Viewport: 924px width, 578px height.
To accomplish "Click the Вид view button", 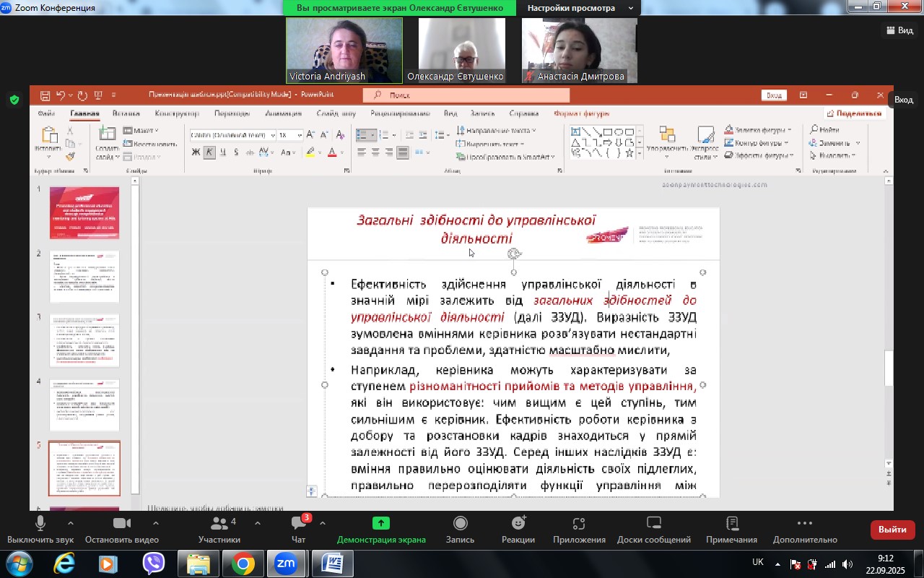I will [x=899, y=30].
